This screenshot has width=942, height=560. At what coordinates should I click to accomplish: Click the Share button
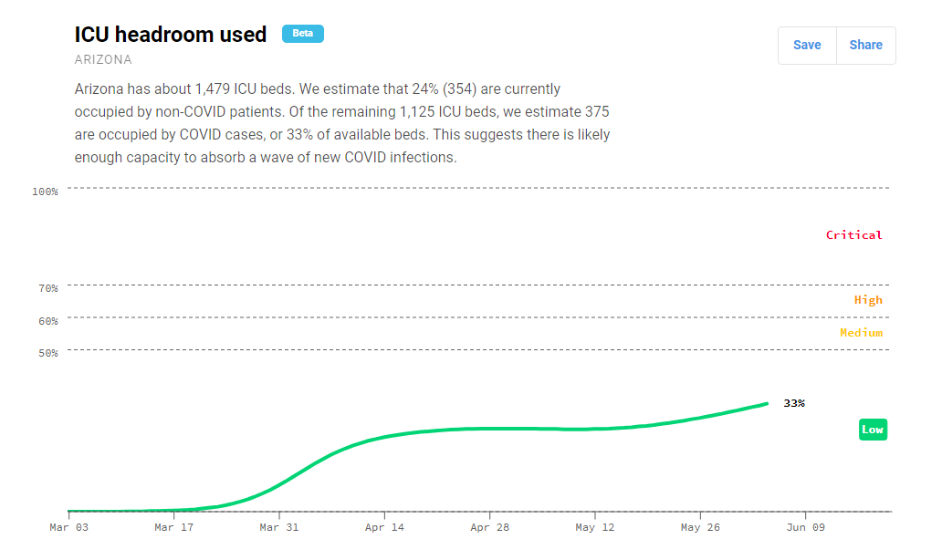pos(865,45)
